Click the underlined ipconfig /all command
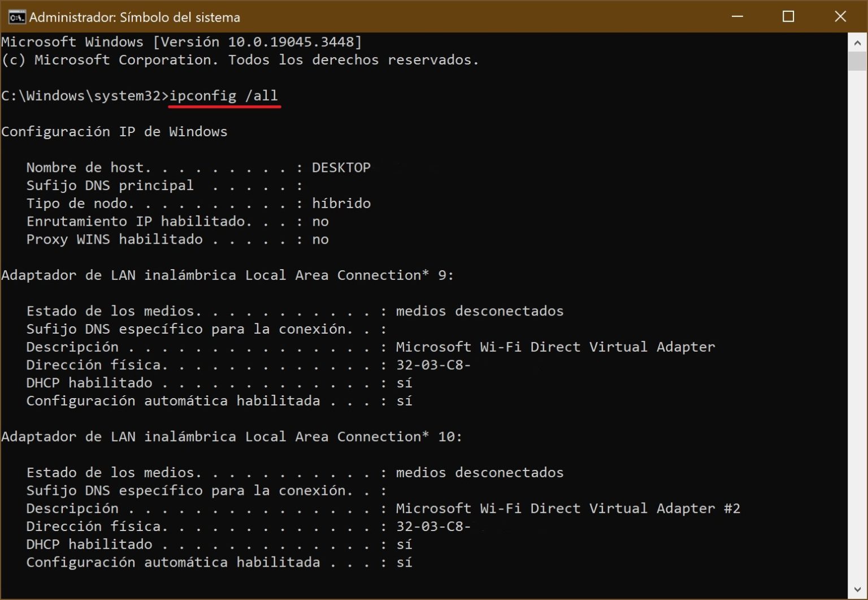This screenshot has width=868, height=600. tap(224, 96)
